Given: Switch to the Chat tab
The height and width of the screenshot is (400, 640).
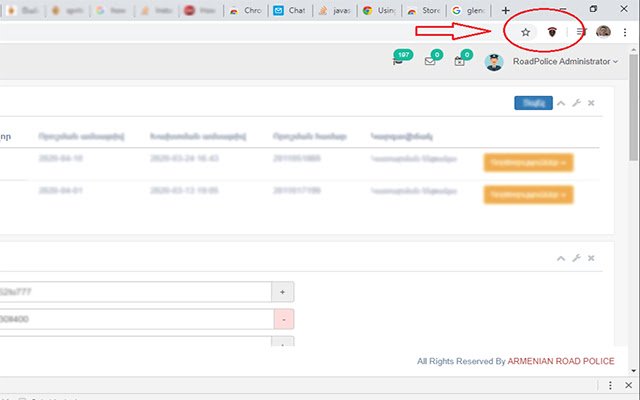Looking at the screenshot, I should point(290,10).
